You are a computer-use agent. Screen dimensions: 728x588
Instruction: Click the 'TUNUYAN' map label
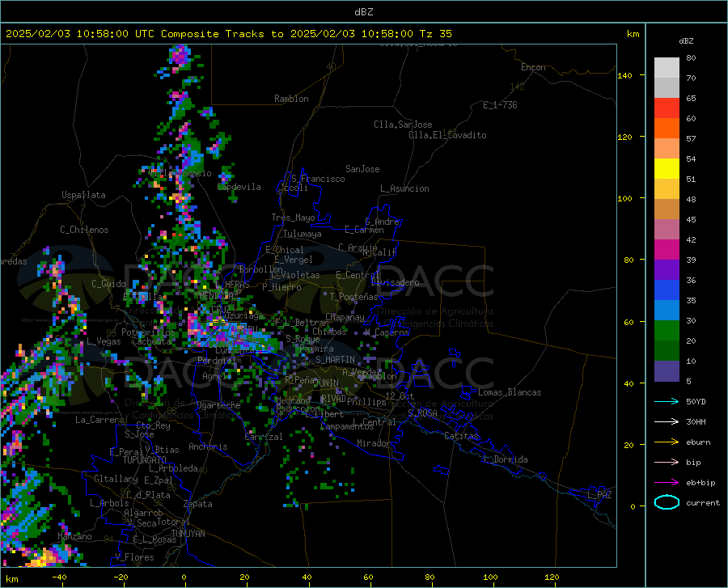(188, 534)
